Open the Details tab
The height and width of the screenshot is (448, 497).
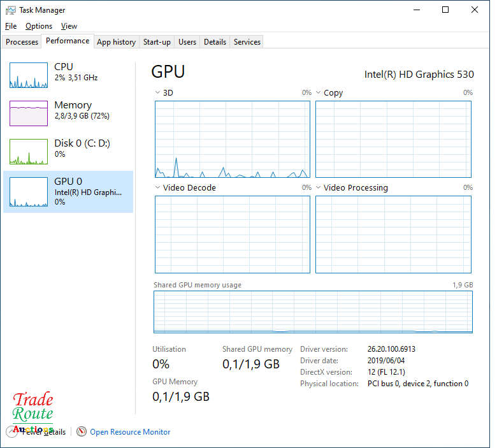tap(215, 42)
